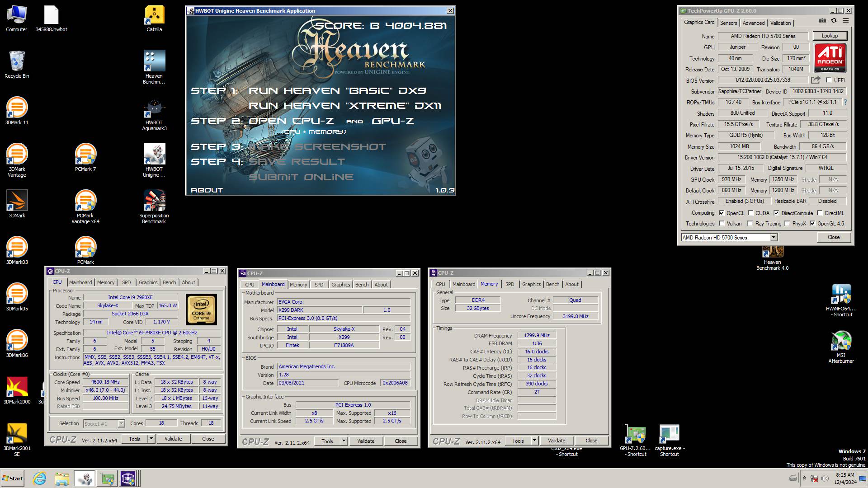Expand Tools dropdown arrow in Mainboard window
The height and width of the screenshot is (488, 868).
[x=344, y=441]
